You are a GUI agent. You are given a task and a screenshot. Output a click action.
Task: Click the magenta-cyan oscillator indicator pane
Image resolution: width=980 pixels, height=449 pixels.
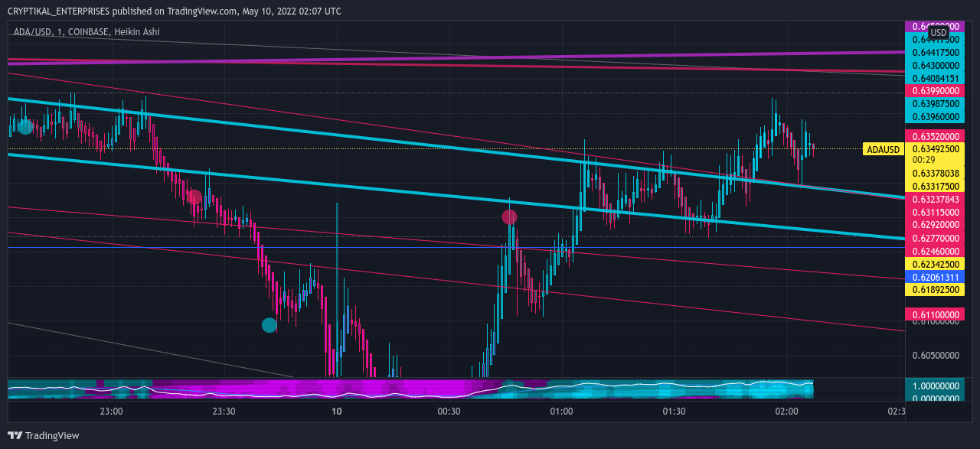(x=410, y=389)
